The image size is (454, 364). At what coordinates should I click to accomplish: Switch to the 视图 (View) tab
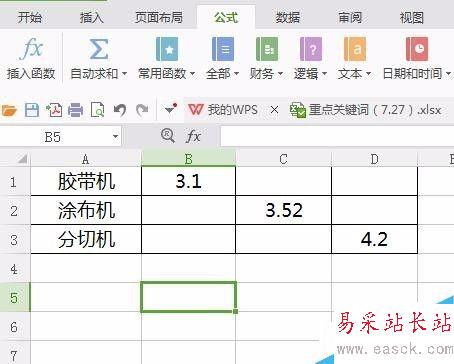[x=412, y=17]
